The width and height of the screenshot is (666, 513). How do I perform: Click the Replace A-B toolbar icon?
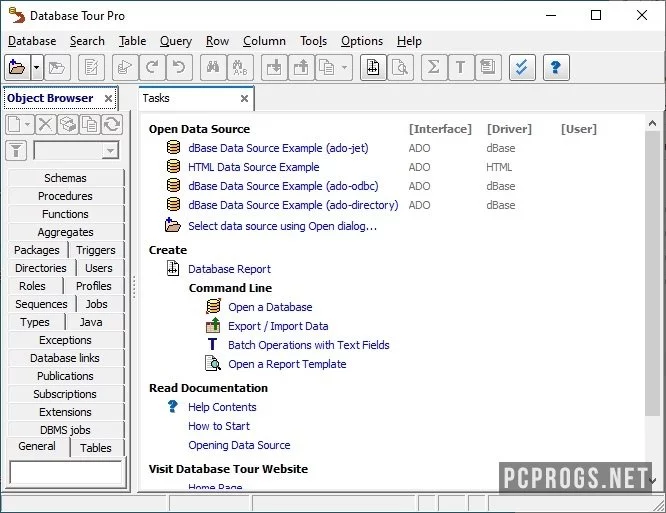pos(240,67)
